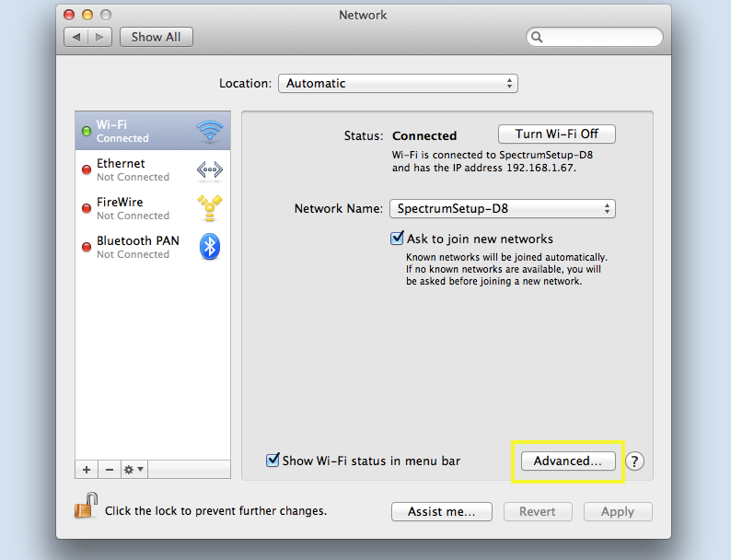731x560 pixels.
Task: Minimize the Network window
Action: [x=87, y=15]
